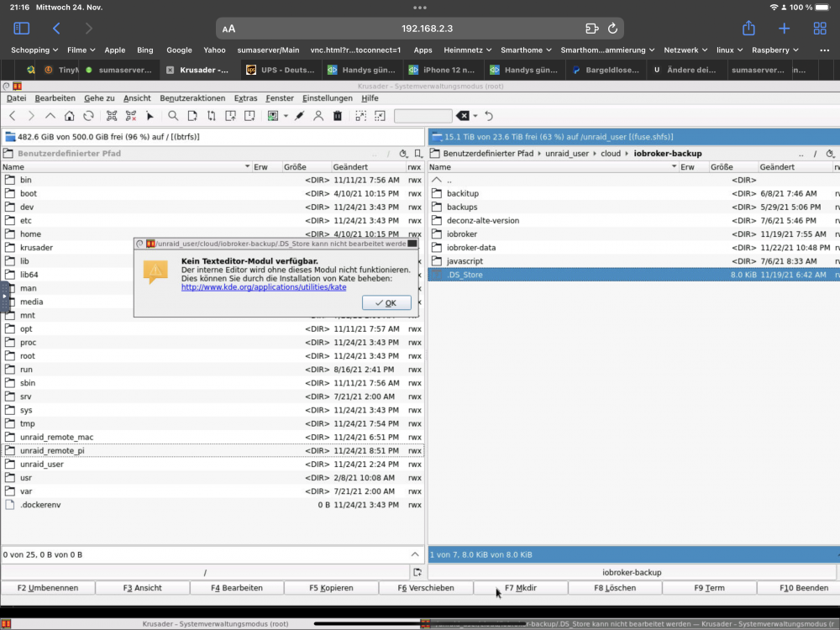Open history clock icon in left panel
This screenshot has height=630, width=840.
click(403, 154)
